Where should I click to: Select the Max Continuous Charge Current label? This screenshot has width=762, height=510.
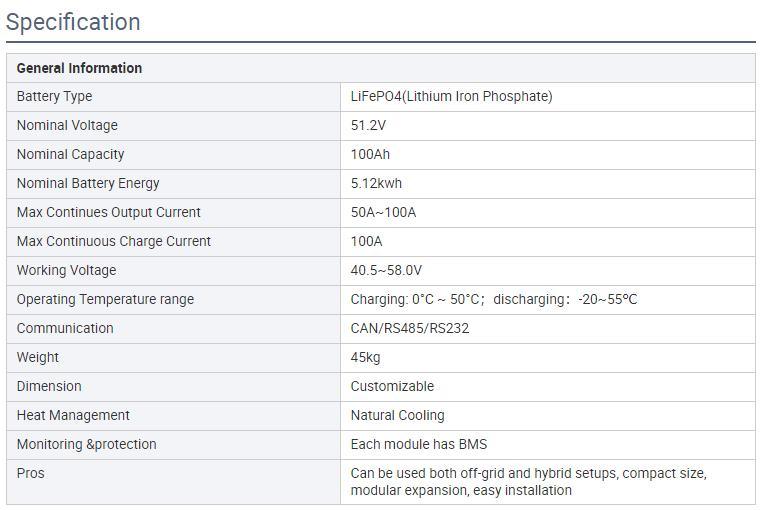click(114, 242)
